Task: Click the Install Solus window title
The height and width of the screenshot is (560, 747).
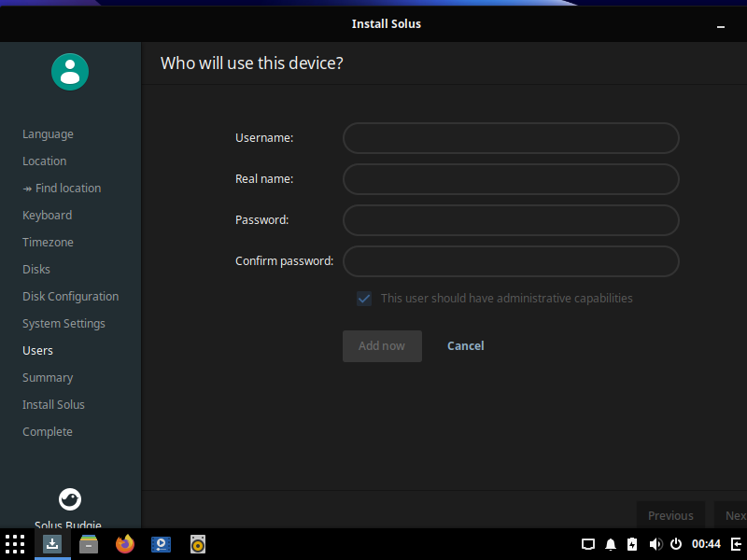Action: tap(387, 24)
